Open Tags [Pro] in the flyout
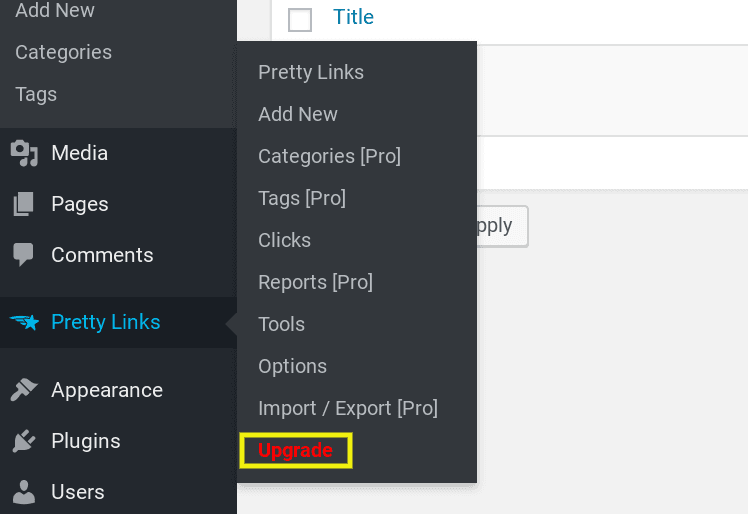748x514 pixels. coord(302,199)
